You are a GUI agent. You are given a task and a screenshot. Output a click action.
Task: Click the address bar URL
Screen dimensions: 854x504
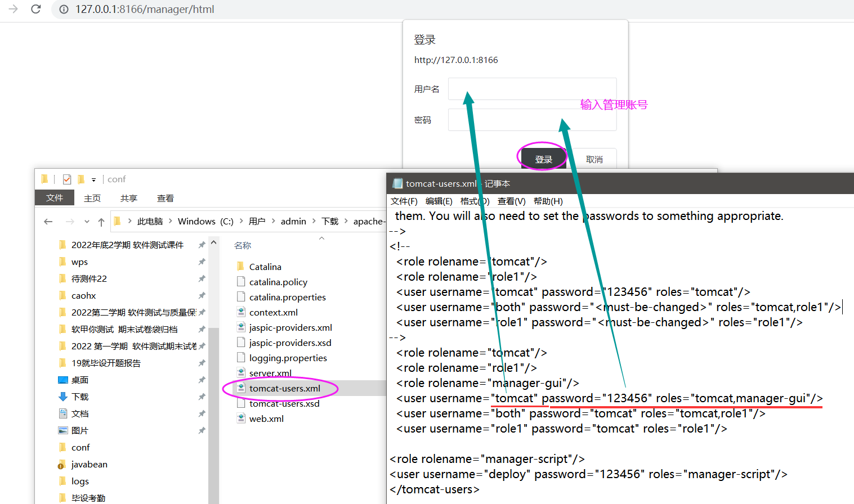145,9
